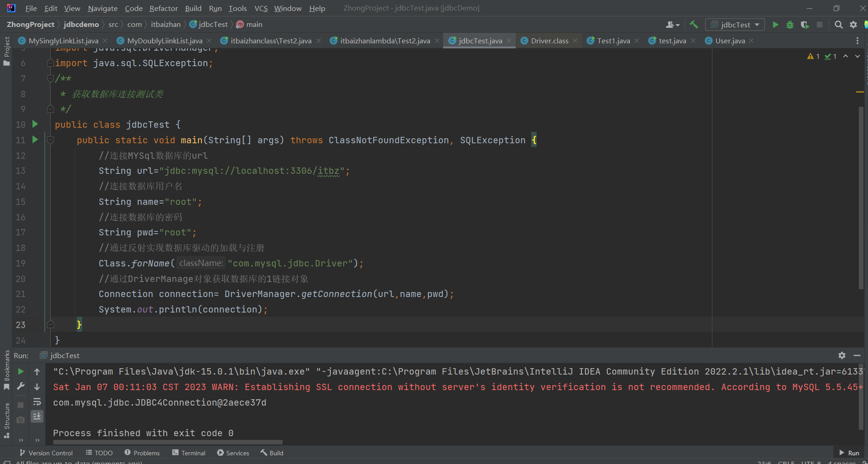Switch to Driver.class tab
This screenshot has width=868, height=464.
[x=549, y=41]
